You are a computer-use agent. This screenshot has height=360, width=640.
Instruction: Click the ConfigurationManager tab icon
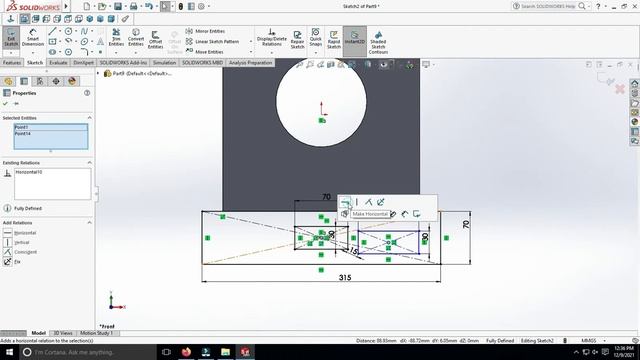tap(40, 81)
